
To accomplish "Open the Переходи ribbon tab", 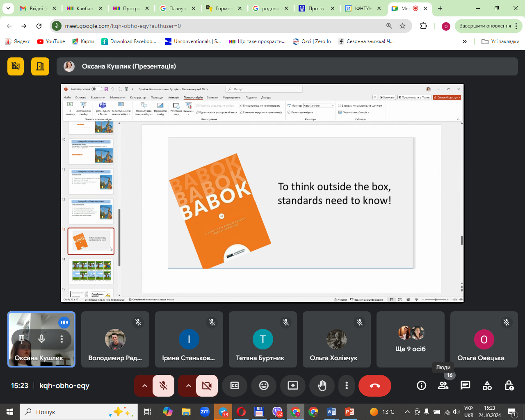I will coord(157,97).
